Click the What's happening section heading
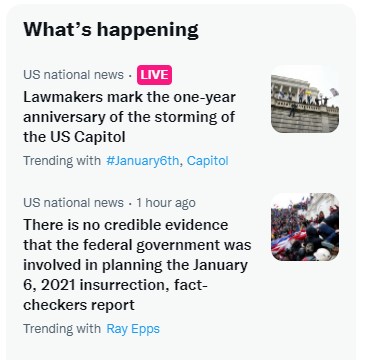The height and width of the screenshot is (360, 367). [111, 30]
